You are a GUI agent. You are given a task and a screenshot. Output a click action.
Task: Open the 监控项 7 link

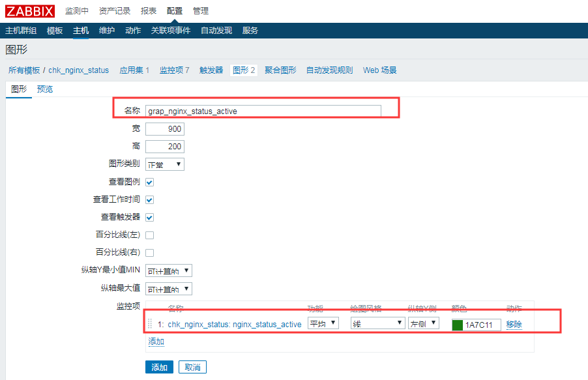(x=174, y=70)
